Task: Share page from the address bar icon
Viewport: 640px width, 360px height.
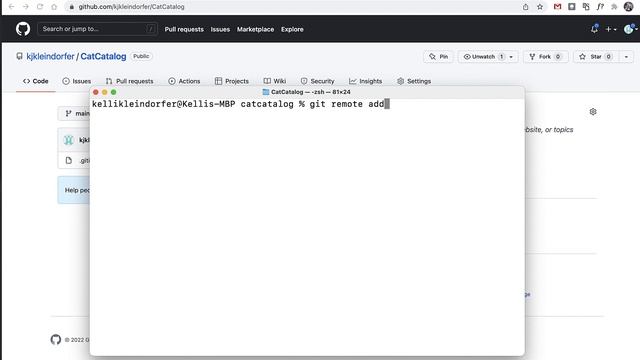Action: (x=526, y=7)
